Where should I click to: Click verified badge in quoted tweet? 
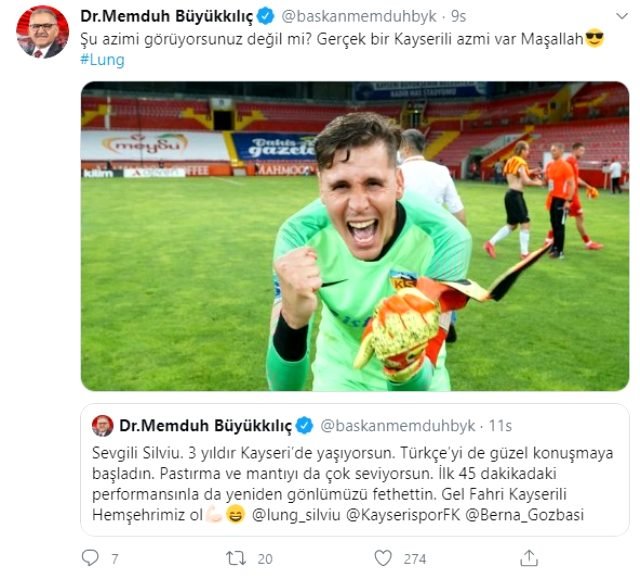pos(304,426)
